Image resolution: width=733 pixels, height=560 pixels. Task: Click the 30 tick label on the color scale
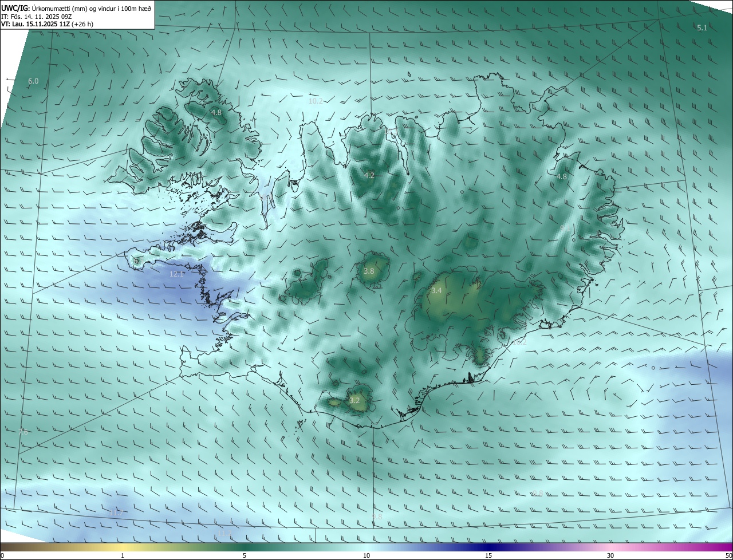[610, 555]
